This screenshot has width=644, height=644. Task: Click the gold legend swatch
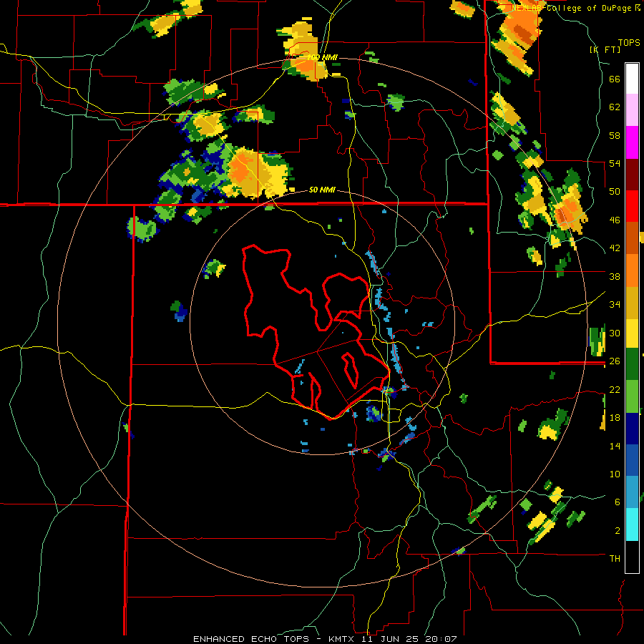point(632,302)
